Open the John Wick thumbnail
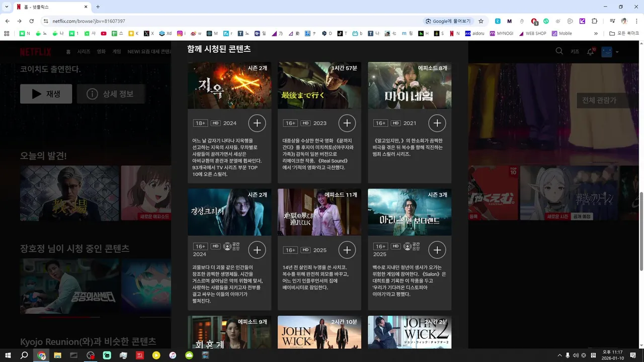 (x=319, y=332)
